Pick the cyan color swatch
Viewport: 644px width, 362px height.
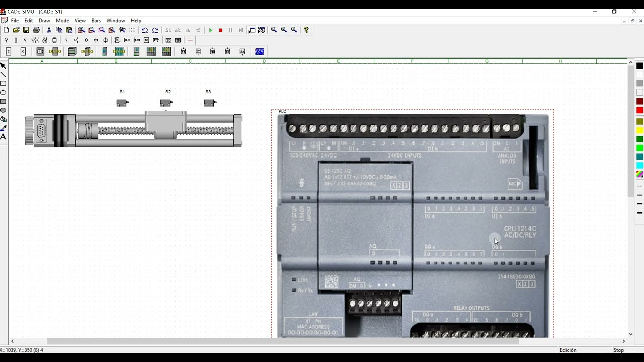pyautogui.click(x=640, y=165)
